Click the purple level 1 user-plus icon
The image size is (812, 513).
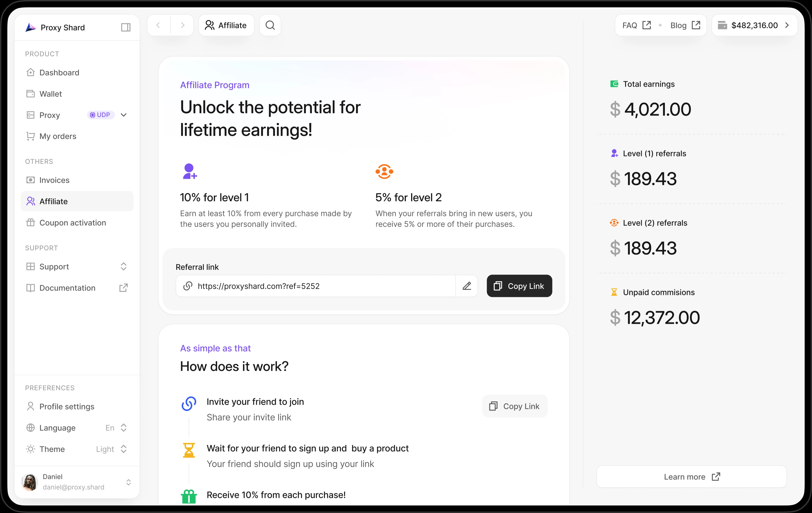190,172
